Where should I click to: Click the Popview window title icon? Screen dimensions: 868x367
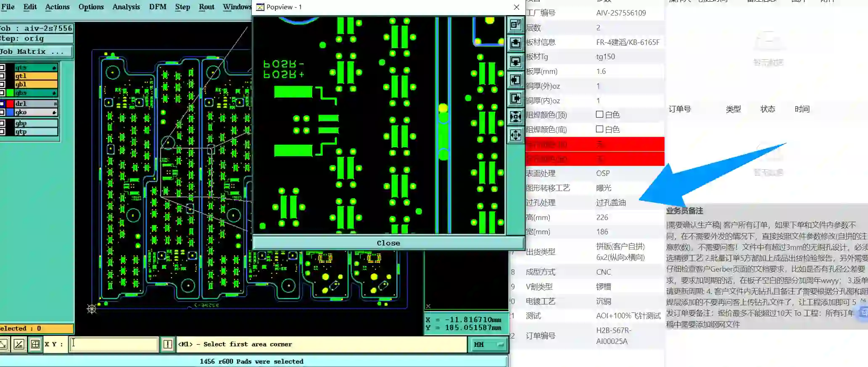click(x=260, y=7)
